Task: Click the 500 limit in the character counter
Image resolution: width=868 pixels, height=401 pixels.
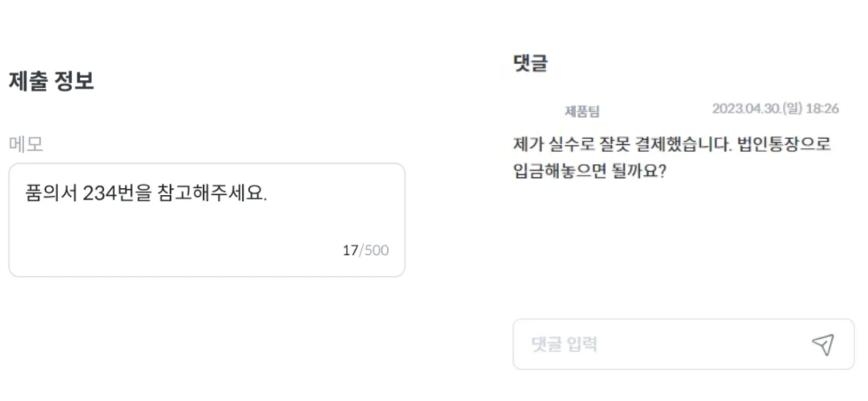Action: pos(376,253)
